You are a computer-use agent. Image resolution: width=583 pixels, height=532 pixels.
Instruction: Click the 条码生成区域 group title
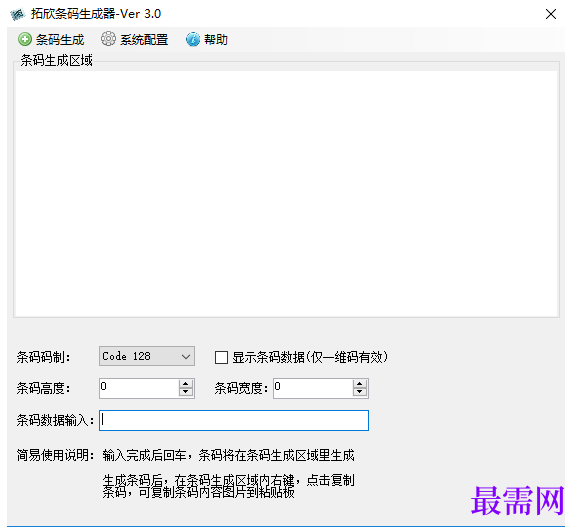57,60
